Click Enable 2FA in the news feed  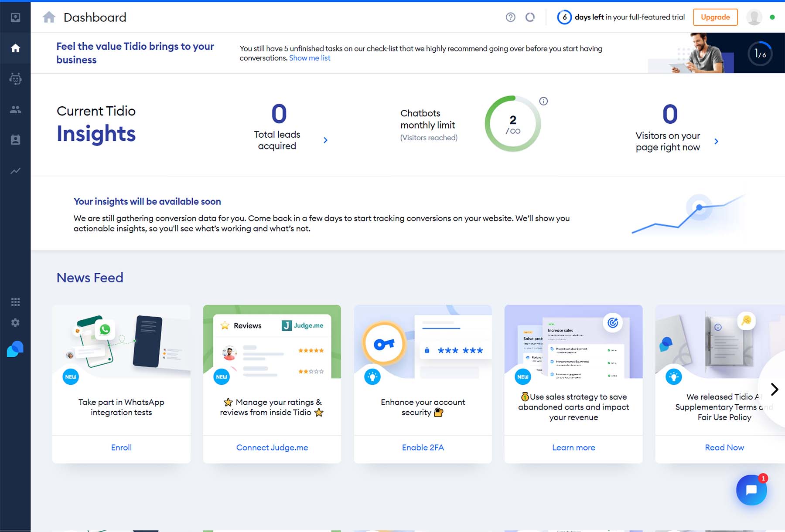(x=423, y=447)
